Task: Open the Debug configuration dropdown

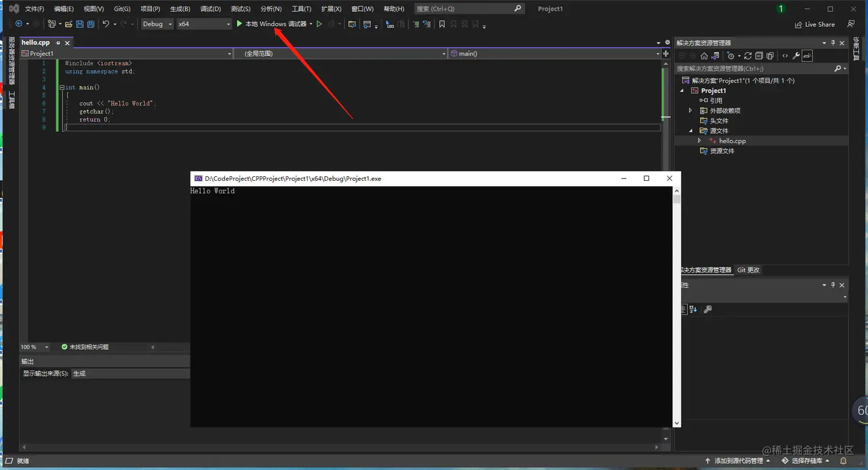Action: click(x=157, y=24)
